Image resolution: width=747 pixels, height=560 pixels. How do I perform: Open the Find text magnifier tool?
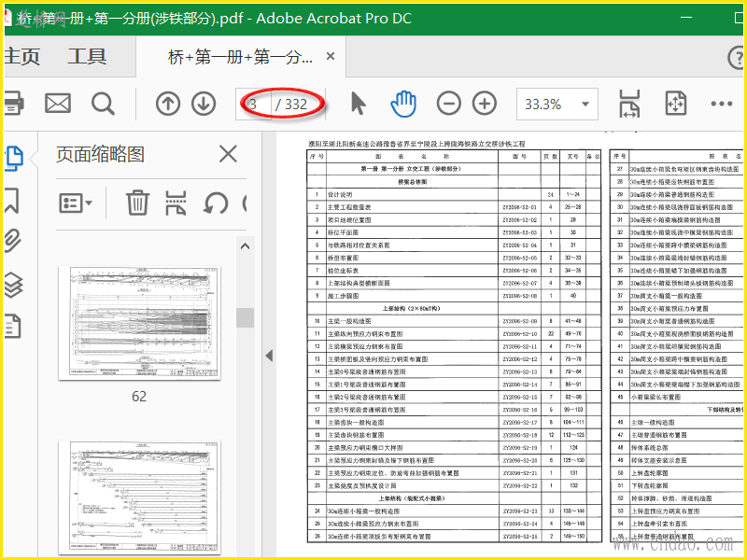(x=103, y=104)
